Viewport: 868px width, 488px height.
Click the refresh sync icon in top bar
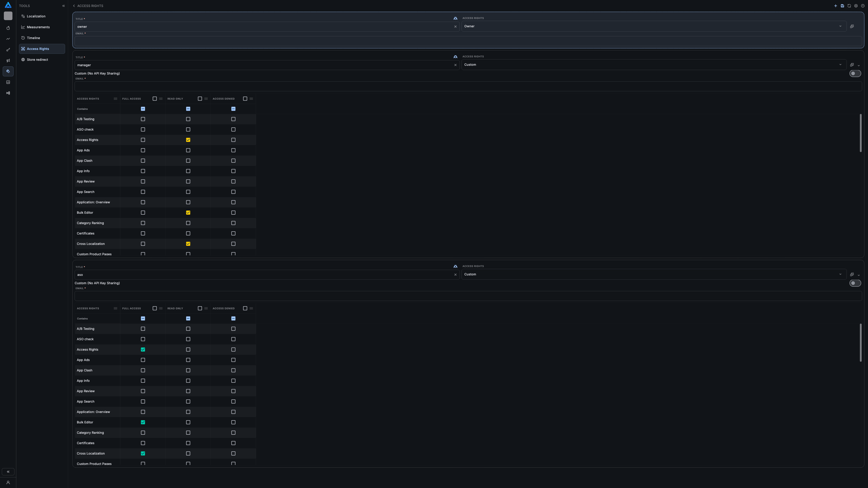[849, 6]
